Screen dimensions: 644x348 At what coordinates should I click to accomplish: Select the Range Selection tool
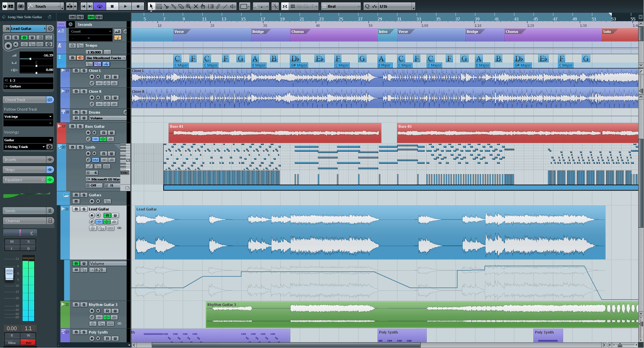159,6
